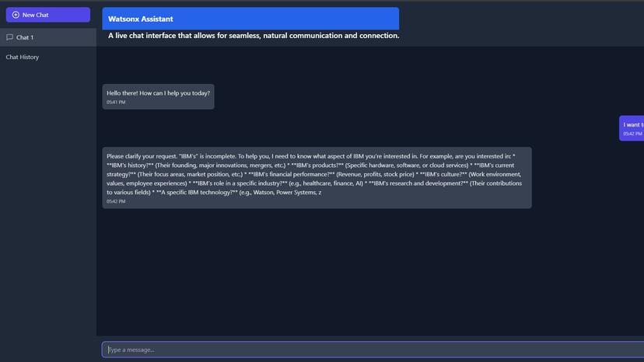Click the purple 'I want' user message bubble
Screen dimensions: 644x362
click(632, 128)
